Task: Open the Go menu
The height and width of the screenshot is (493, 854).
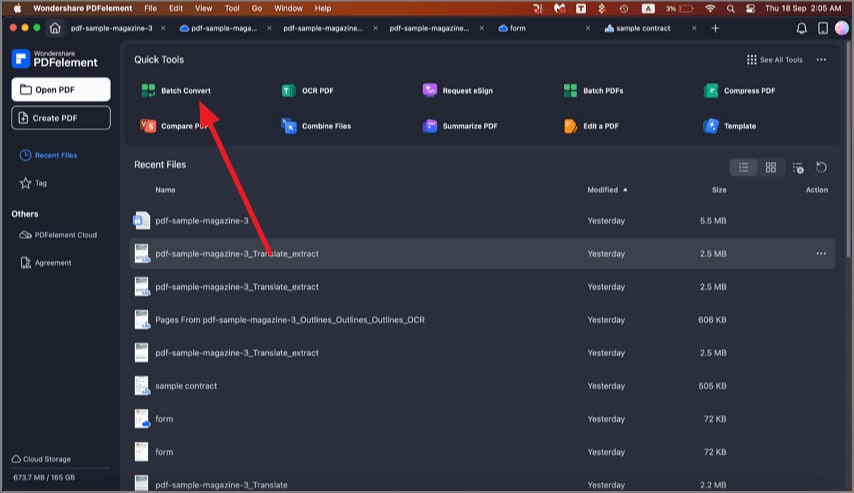Action: [x=257, y=8]
